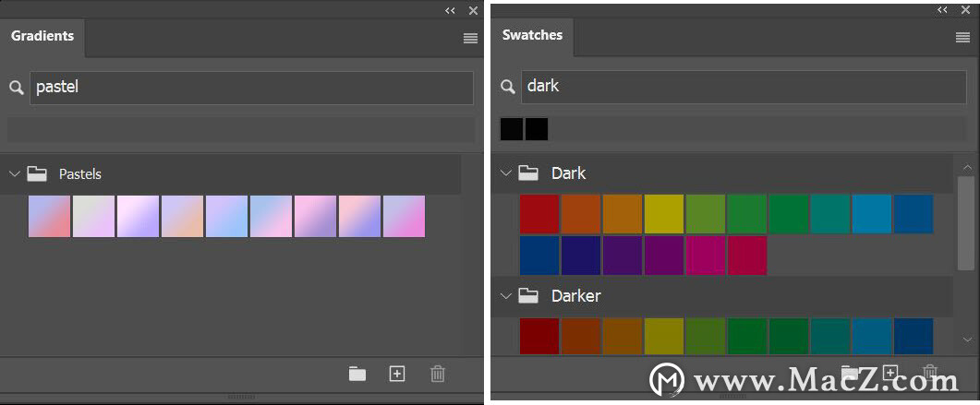Collapse Gradients panel with double arrows
The height and width of the screenshot is (405, 980).
(x=450, y=10)
